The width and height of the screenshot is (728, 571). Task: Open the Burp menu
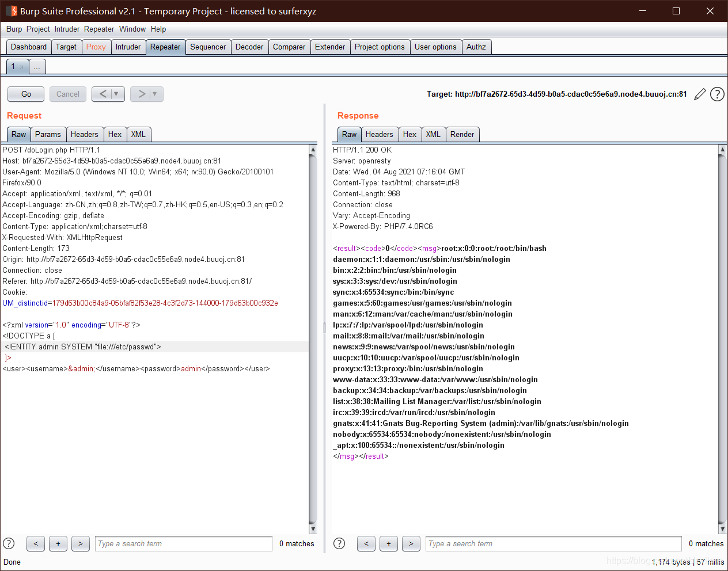point(14,29)
